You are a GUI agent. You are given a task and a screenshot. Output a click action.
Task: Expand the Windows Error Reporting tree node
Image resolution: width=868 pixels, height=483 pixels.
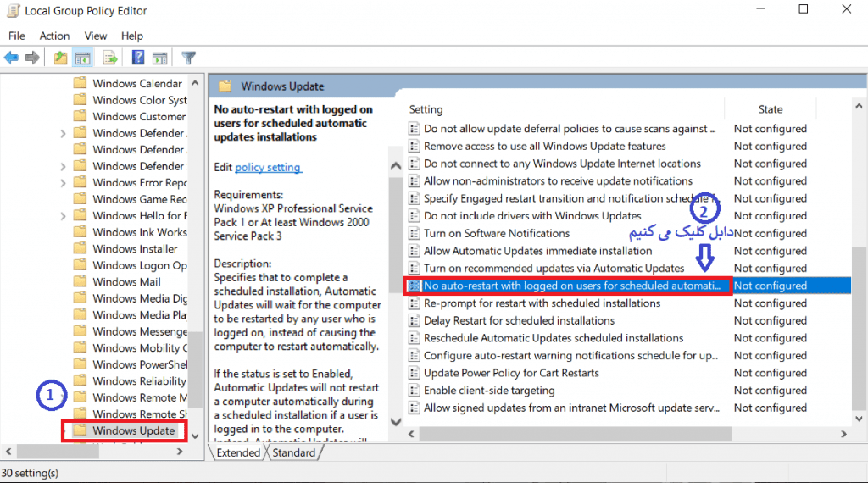point(63,183)
